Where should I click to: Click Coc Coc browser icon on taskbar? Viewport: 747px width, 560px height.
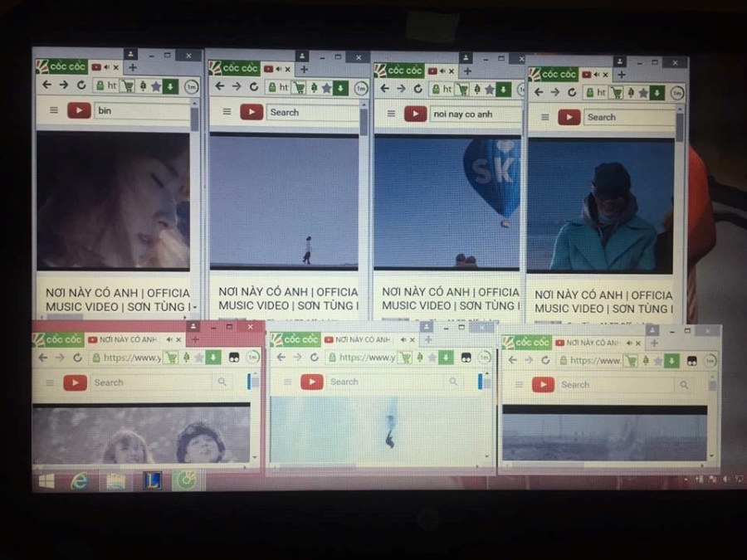(x=185, y=480)
